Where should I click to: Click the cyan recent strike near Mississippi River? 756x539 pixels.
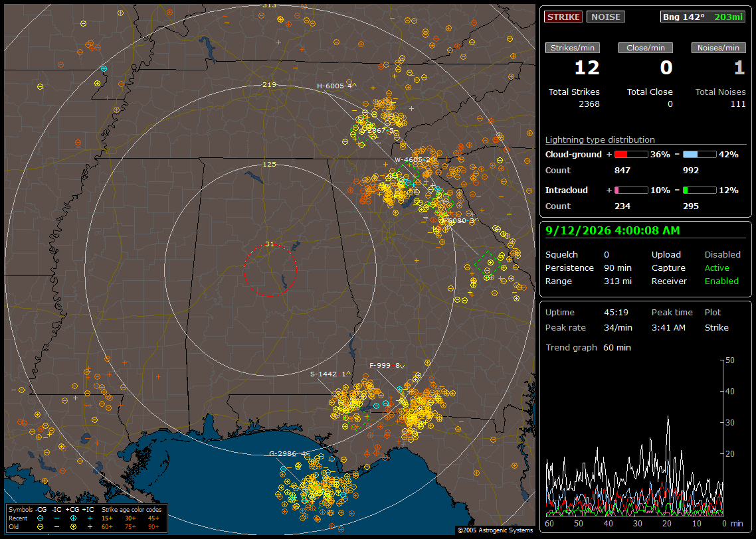click(x=104, y=69)
